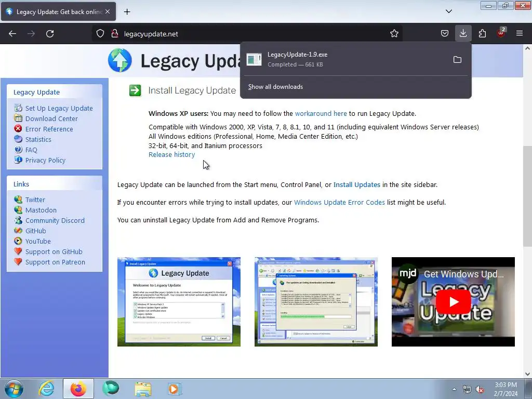Viewport: 532px width, 399px height.
Task: Show hidden system tray icons arrow
Action: [x=454, y=389]
